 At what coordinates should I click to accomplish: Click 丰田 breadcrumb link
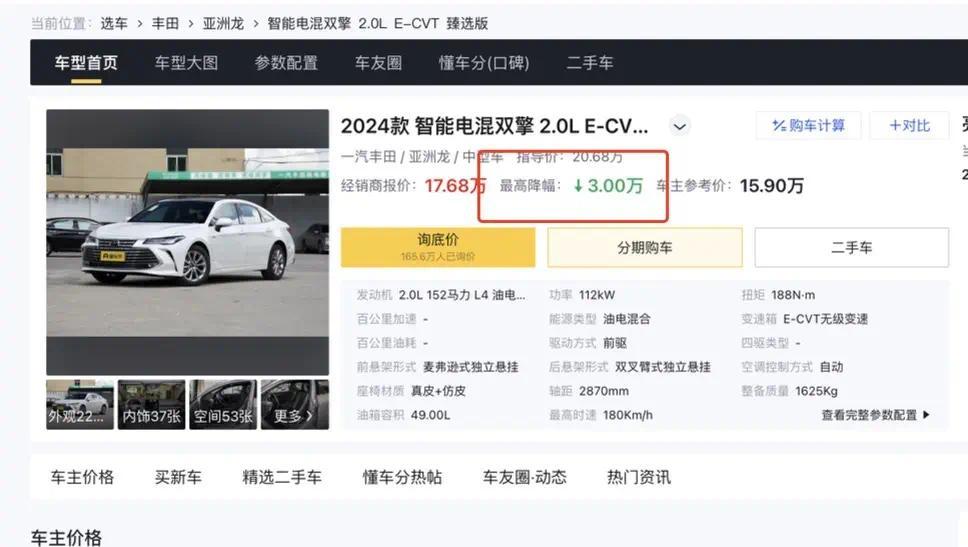click(x=165, y=23)
